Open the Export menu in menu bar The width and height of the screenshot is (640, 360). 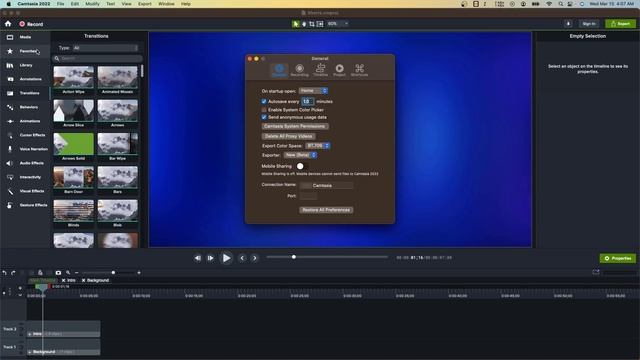[x=144, y=4]
